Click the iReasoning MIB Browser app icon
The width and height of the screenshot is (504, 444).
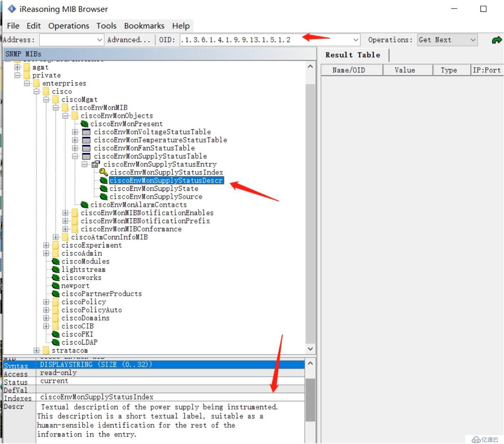pos(12,9)
